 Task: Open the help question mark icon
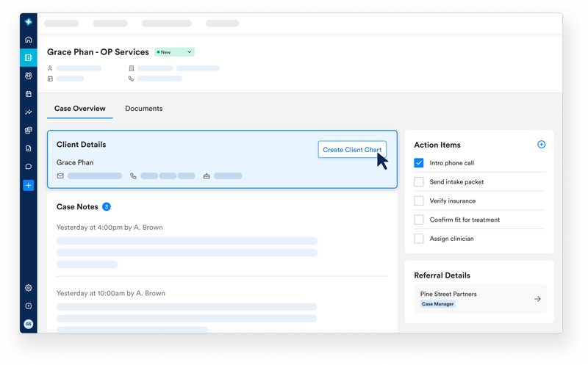click(x=28, y=306)
